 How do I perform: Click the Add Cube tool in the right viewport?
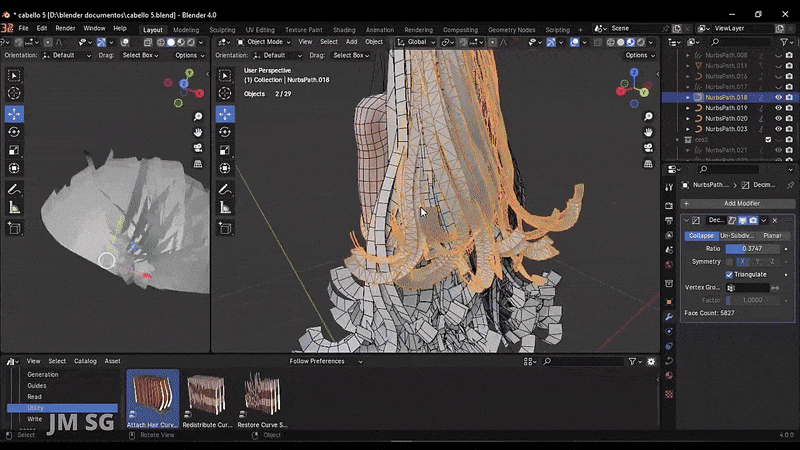tap(224, 227)
